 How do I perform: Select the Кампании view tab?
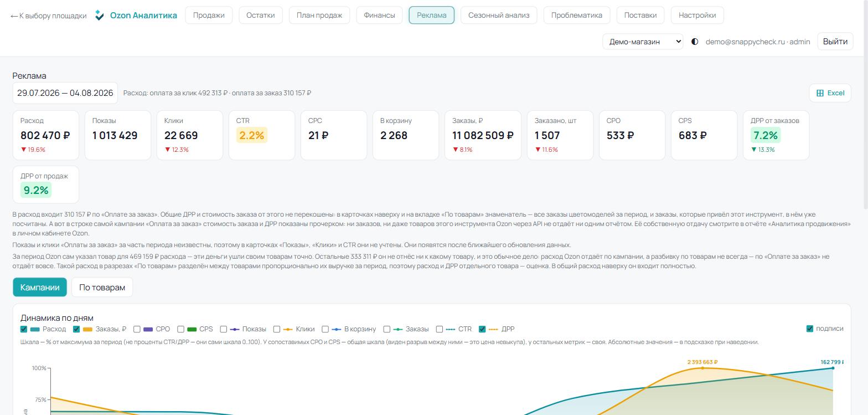click(x=40, y=287)
